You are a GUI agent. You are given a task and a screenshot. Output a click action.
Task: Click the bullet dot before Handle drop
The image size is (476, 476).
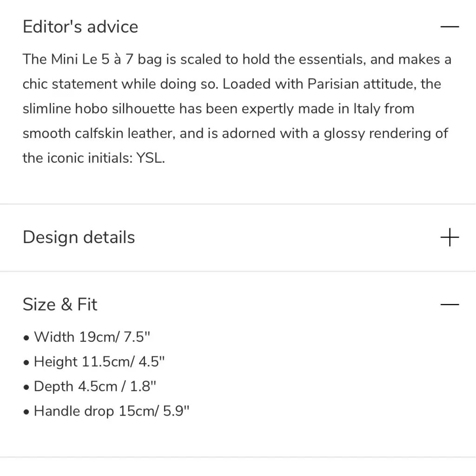26,412
